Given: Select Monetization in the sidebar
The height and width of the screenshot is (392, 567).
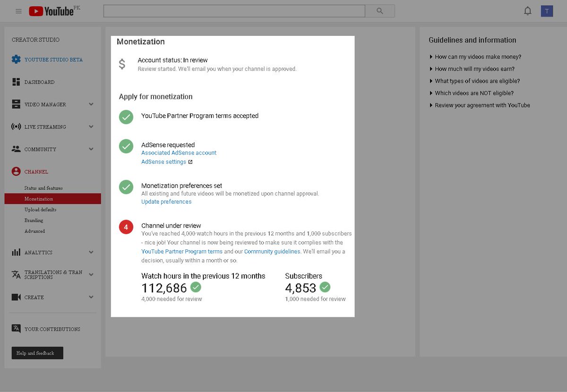Looking at the screenshot, I should 52,199.
